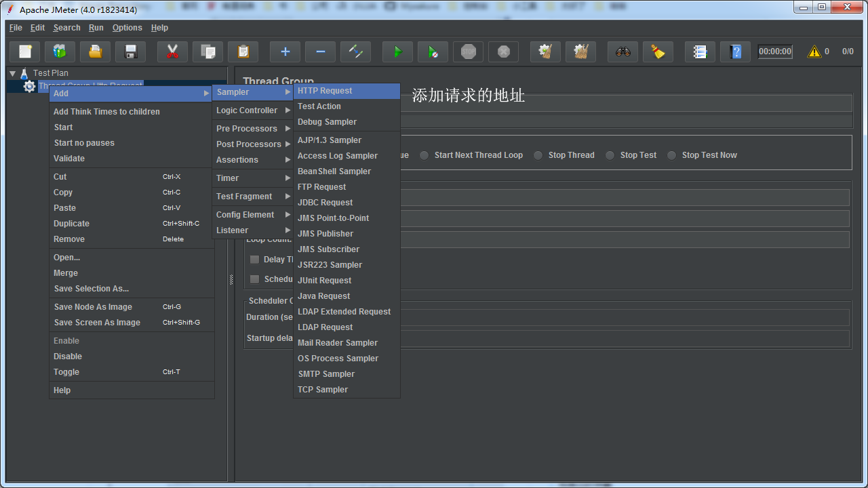Select the Thread Group gear icon
The height and width of the screenshot is (488, 868).
pos(29,86)
